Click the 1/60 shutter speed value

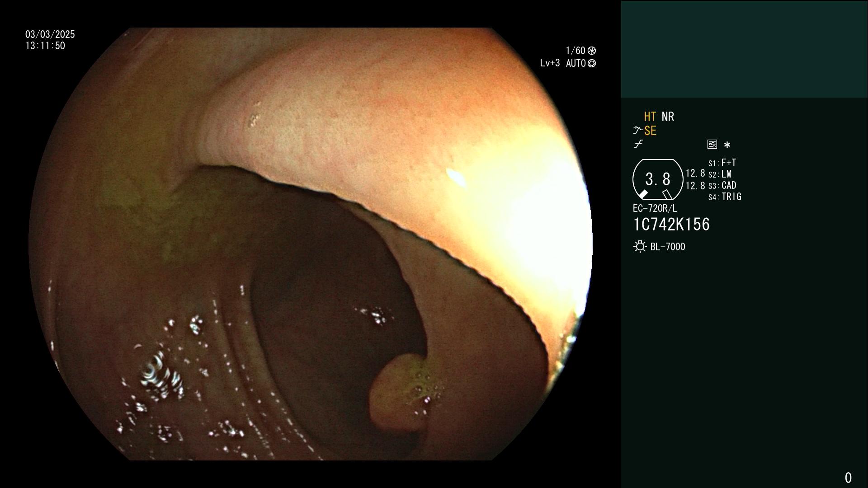click(576, 51)
